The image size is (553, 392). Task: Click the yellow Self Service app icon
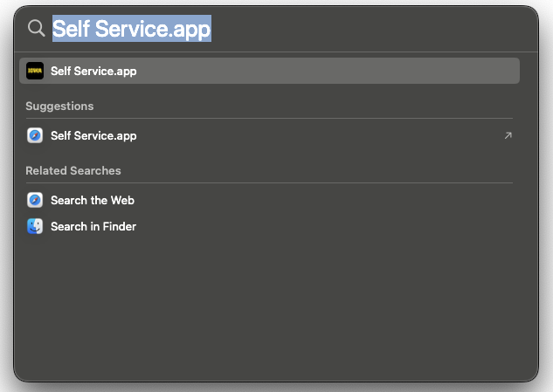[x=35, y=71]
